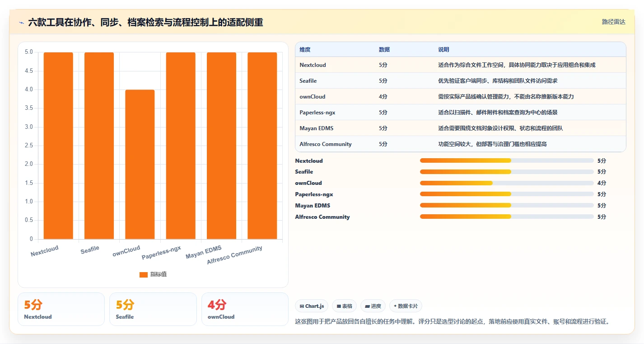Click the Nextcloud bar in the chart
644x344 pixels.
pyautogui.click(x=58, y=146)
